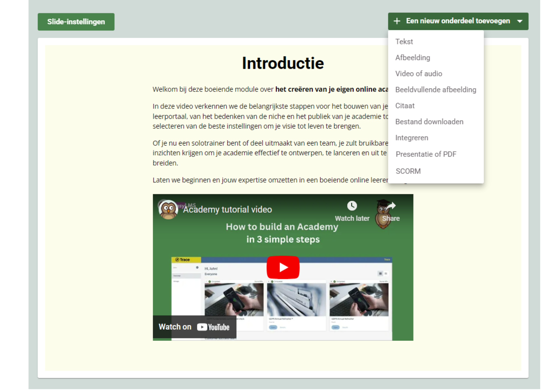The image size is (555, 392).
Task: Choose Integreren from the component list
Action: 412,138
